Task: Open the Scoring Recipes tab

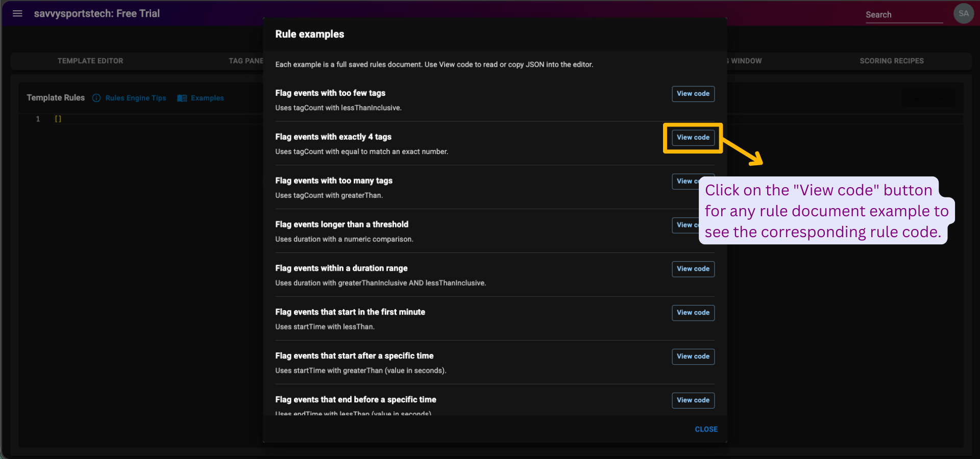Action: pyautogui.click(x=891, y=61)
